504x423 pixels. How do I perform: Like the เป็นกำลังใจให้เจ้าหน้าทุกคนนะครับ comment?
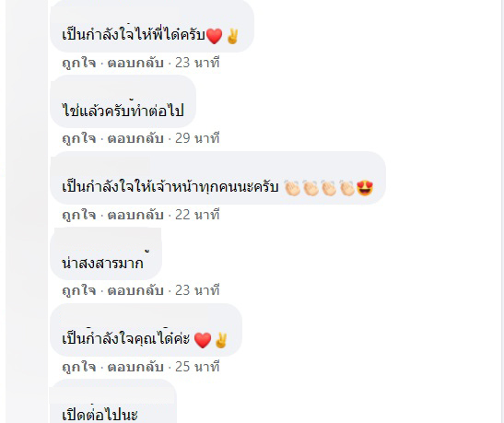[x=78, y=215]
